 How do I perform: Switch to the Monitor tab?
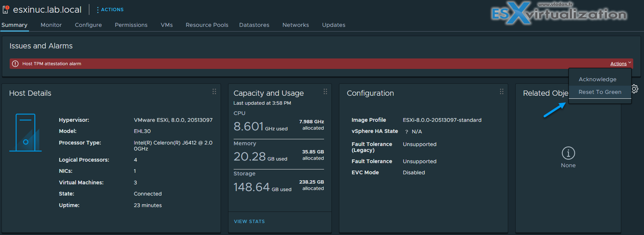tap(51, 25)
